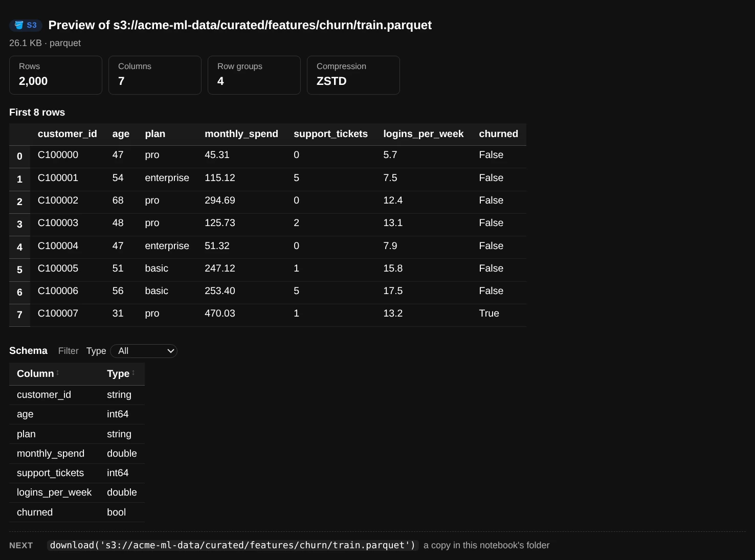Click the logins_per_week table column header

[x=424, y=134]
